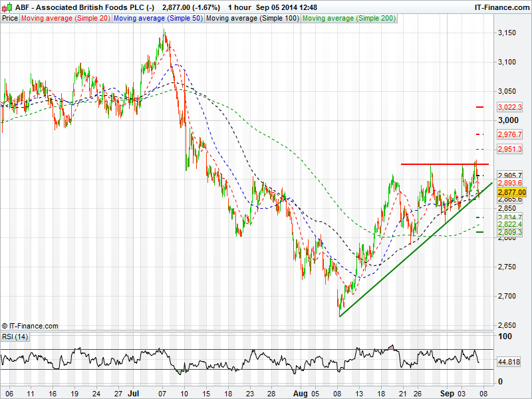
Task: Click the candlestick chart icon beside ABF title
Action: (7, 7)
